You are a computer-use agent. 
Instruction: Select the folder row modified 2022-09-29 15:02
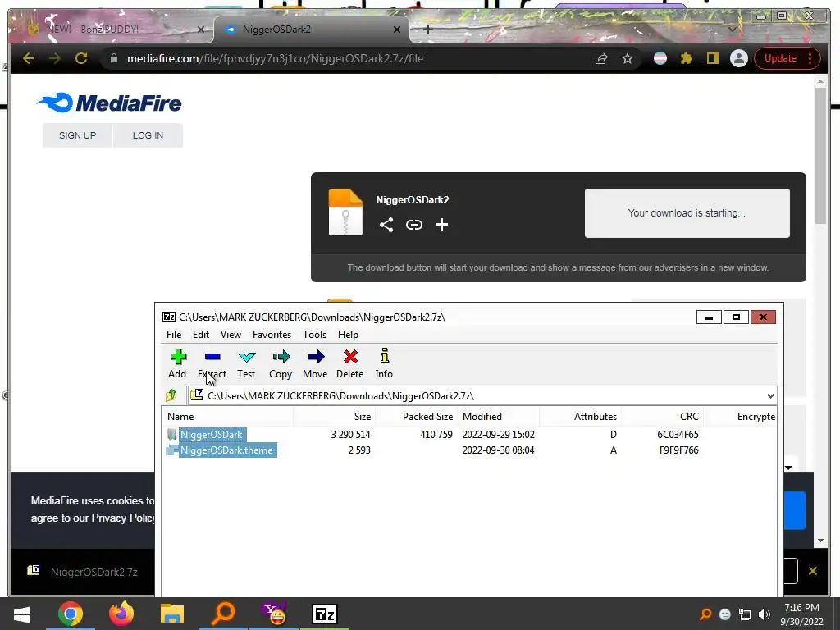[x=468, y=435]
